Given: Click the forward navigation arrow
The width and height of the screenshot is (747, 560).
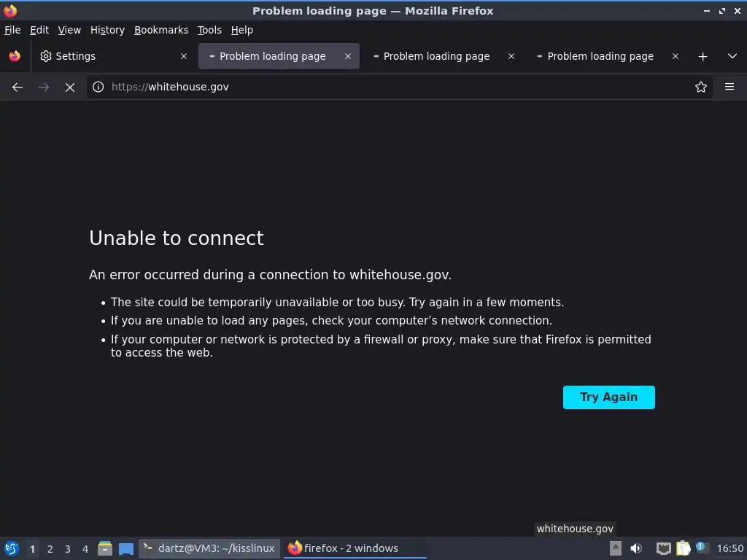Looking at the screenshot, I should [x=43, y=87].
